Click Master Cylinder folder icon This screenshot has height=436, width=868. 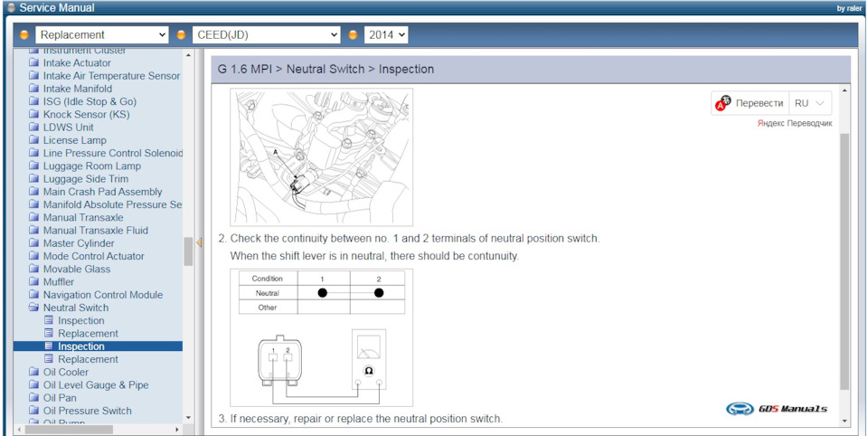34,243
